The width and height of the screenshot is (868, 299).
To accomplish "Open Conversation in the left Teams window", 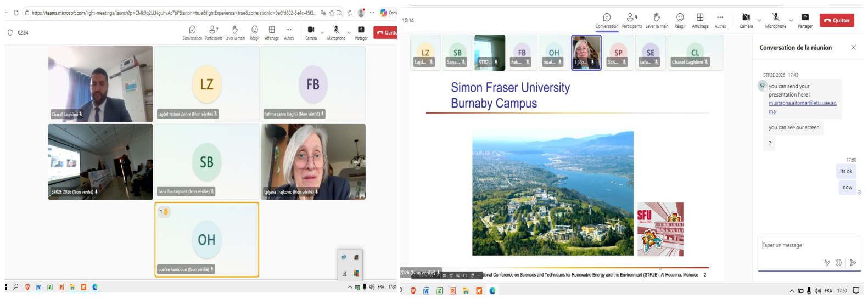I will [192, 32].
